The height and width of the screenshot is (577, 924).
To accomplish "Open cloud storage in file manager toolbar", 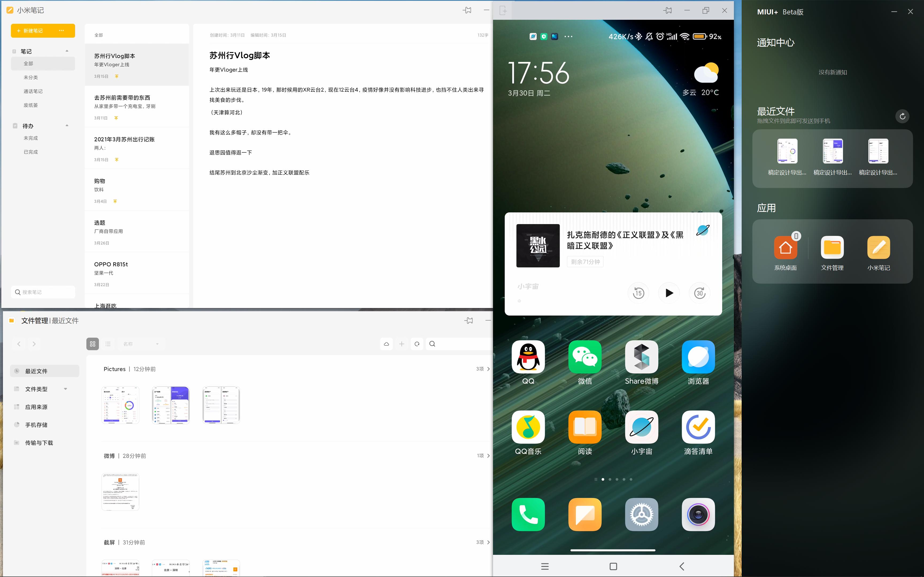I will point(386,344).
